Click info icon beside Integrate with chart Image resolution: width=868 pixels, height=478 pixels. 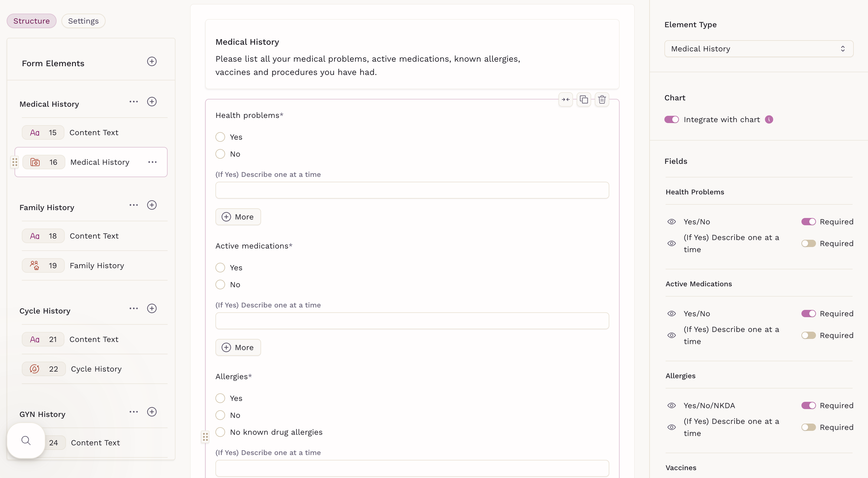point(768,119)
